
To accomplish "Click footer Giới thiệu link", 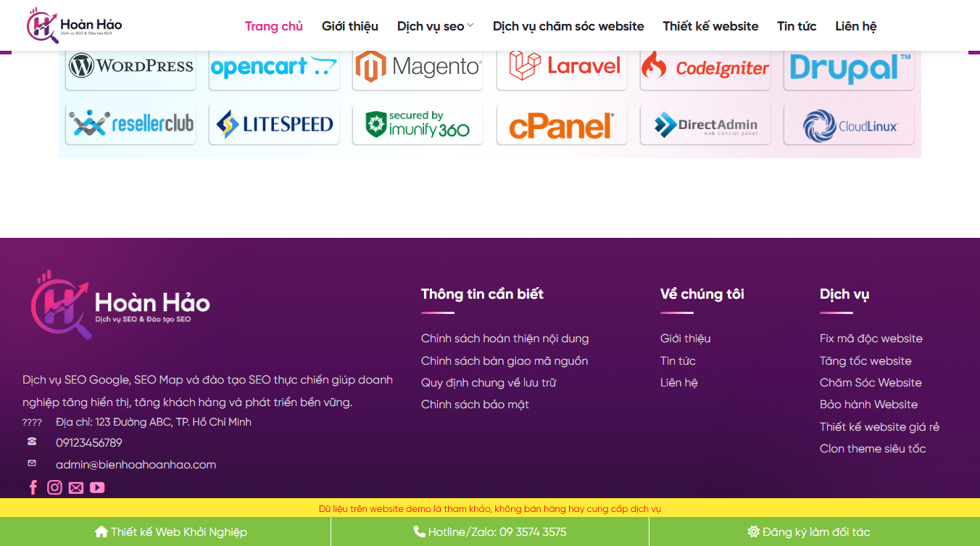I will tap(685, 339).
